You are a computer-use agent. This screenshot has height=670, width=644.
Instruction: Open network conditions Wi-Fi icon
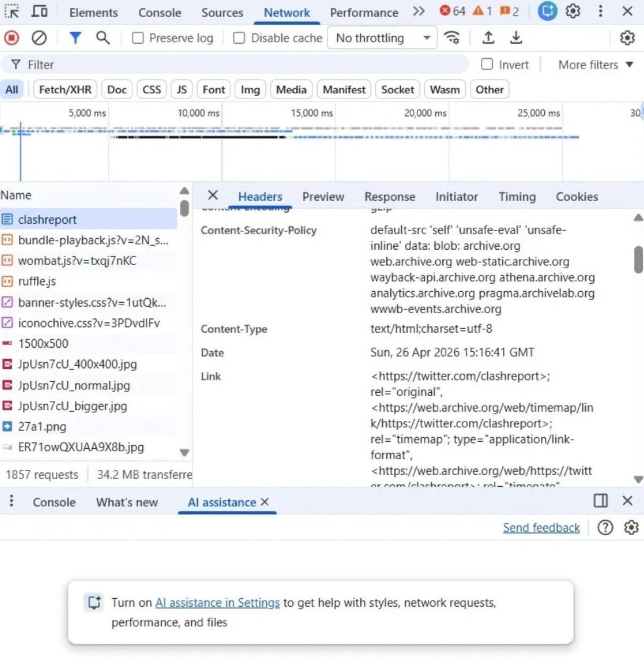click(452, 38)
